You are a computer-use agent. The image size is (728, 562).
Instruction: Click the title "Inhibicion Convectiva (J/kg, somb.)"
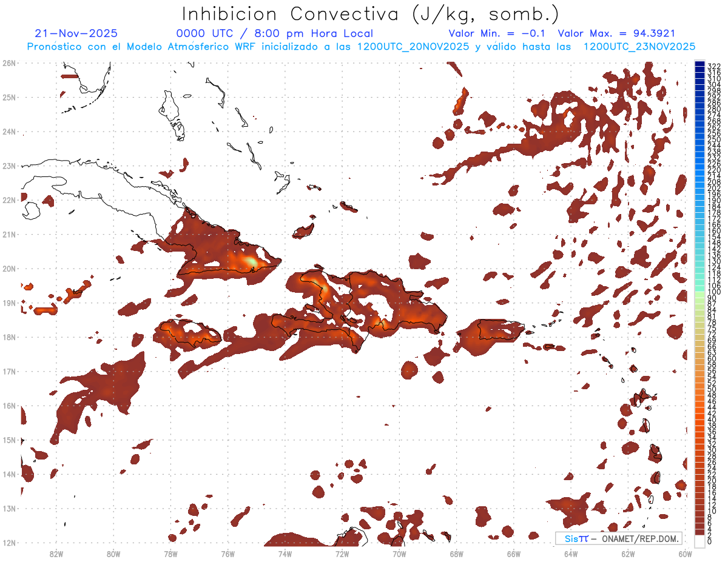pos(371,15)
